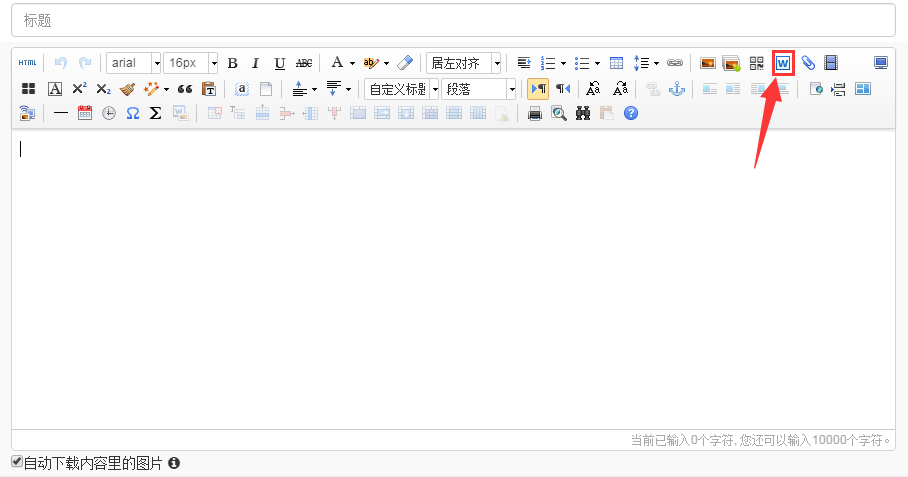Open the font color picker arrow
This screenshot has width=908, height=477.
click(352, 63)
